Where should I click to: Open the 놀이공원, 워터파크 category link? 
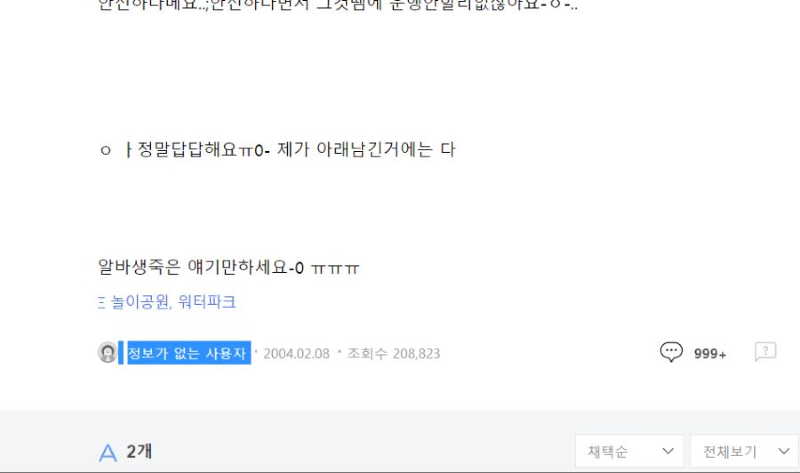coord(173,302)
